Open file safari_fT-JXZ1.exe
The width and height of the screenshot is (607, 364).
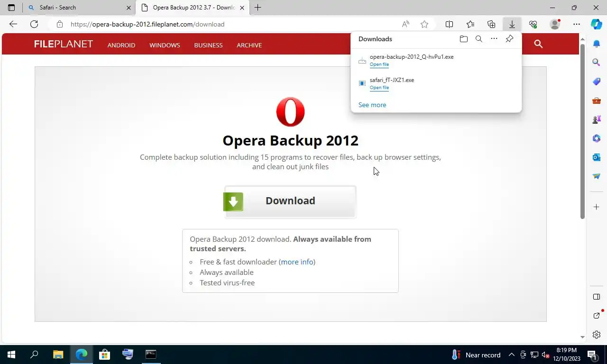click(379, 88)
